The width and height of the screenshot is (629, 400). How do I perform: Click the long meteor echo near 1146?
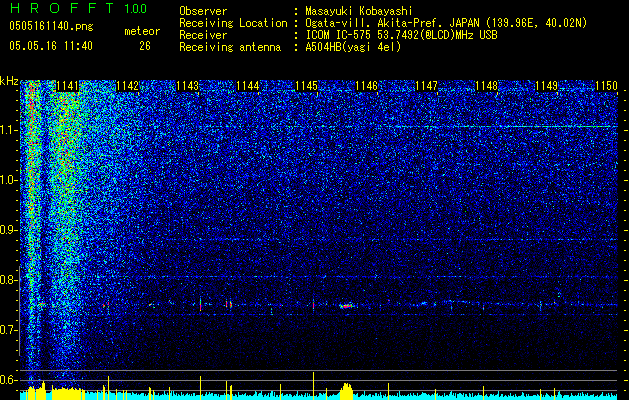346,306
